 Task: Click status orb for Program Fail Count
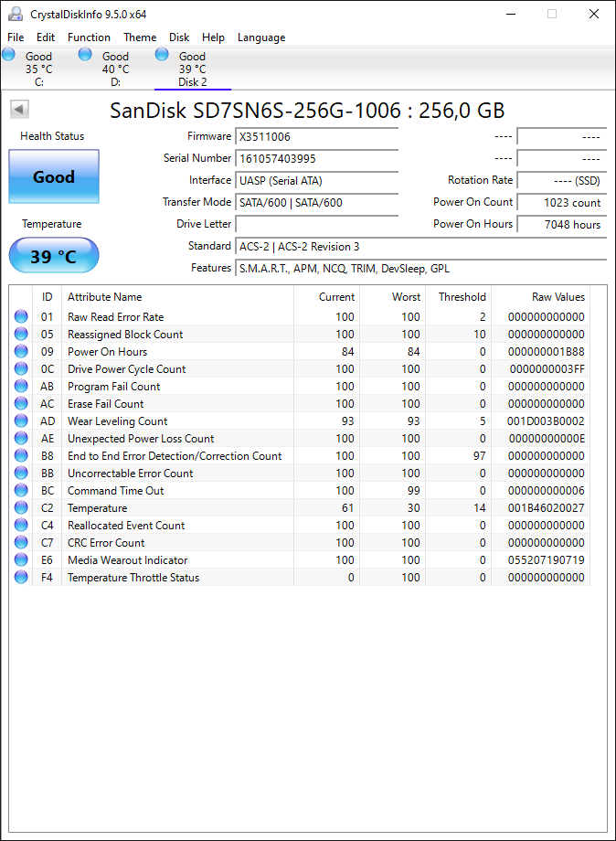(21, 386)
